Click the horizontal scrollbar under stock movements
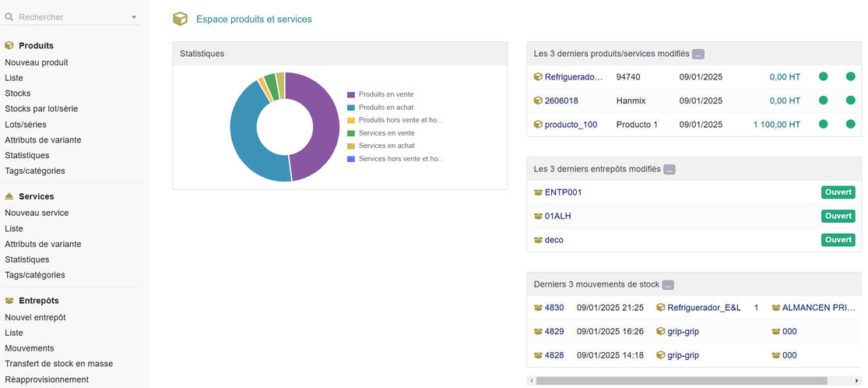This screenshot has width=868, height=388. (x=681, y=381)
